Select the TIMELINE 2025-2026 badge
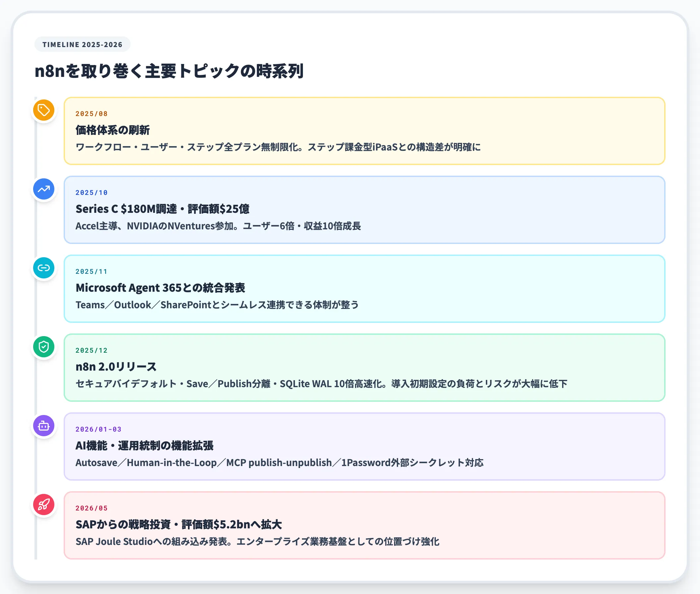Viewport: 700px width, 594px height. click(83, 44)
